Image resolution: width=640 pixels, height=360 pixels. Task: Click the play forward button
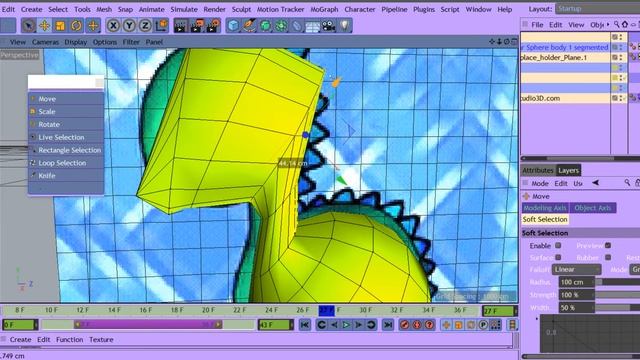click(x=346, y=325)
